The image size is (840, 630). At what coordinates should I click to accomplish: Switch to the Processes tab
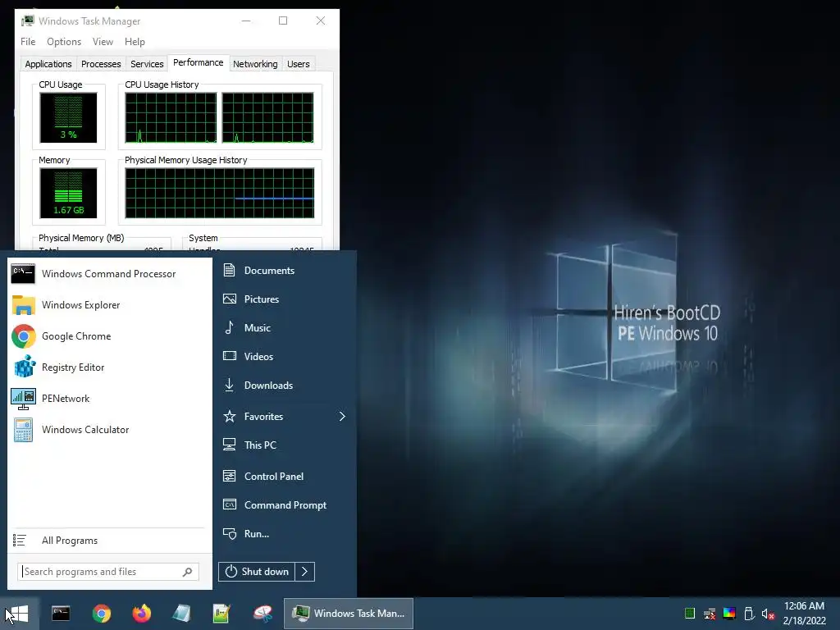click(101, 64)
